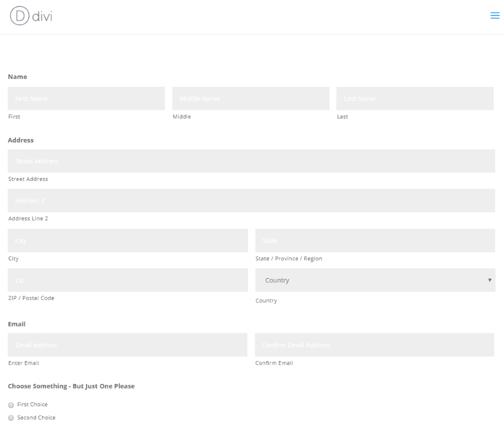Click the First Choice label text
The width and height of the screenshot is (504, 424).
pos(33,405)
